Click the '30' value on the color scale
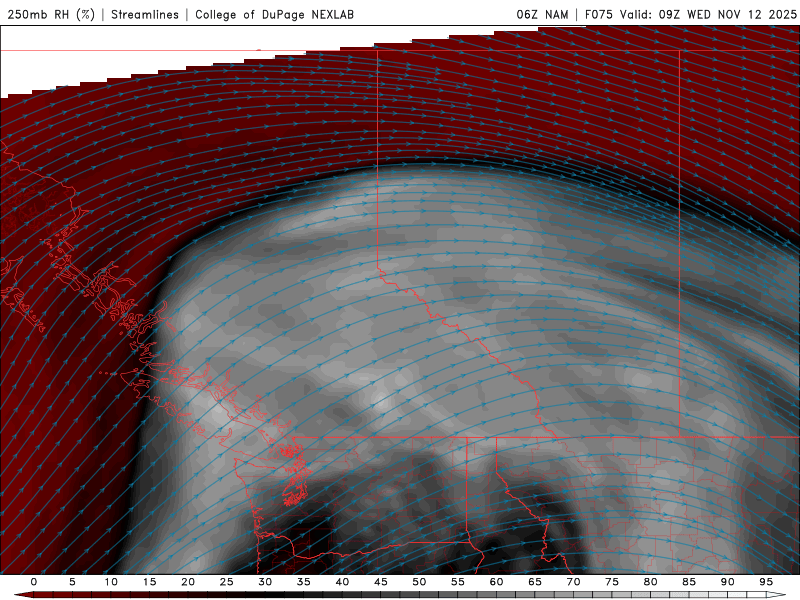The height and width of the screenshot is (600, 800). click(x=265, y=582)
